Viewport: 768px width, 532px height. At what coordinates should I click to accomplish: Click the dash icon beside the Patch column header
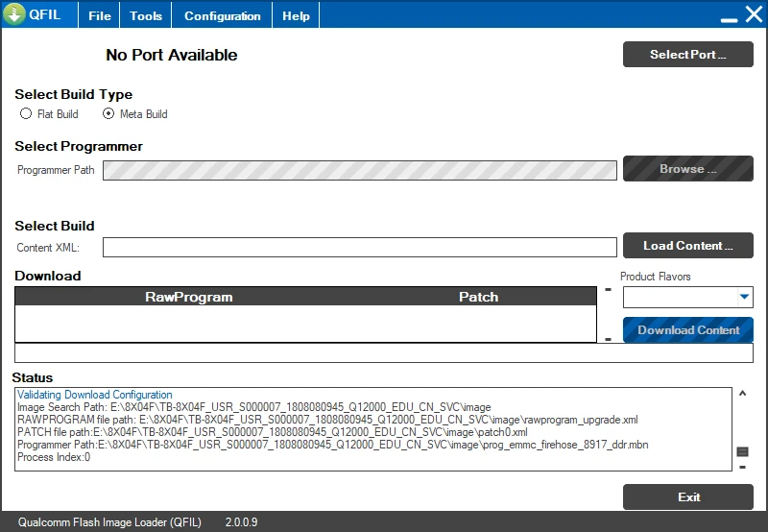608,289
